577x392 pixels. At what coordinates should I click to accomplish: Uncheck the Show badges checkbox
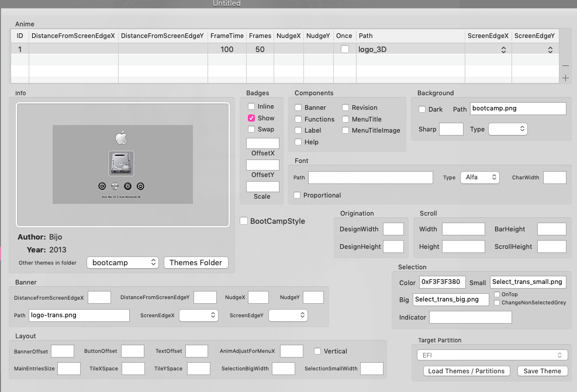point(251,118)
